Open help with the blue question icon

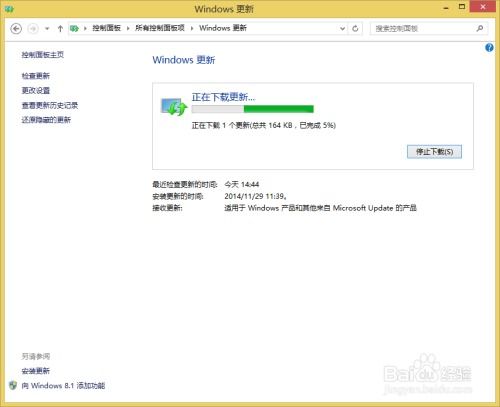tap(489, 48)
